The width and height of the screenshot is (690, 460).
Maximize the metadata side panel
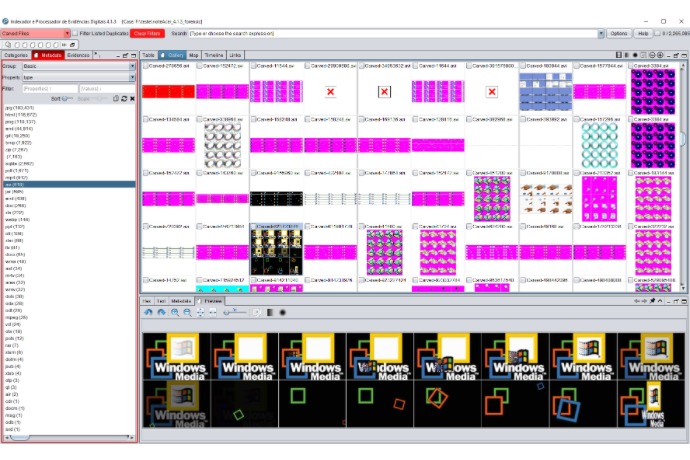[133, 55]
